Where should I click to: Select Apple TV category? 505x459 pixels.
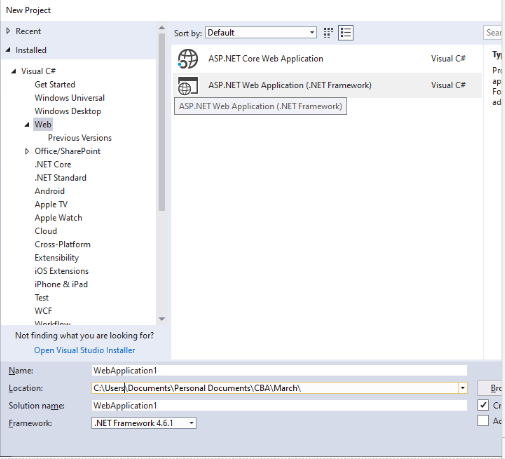pos(51,204)
